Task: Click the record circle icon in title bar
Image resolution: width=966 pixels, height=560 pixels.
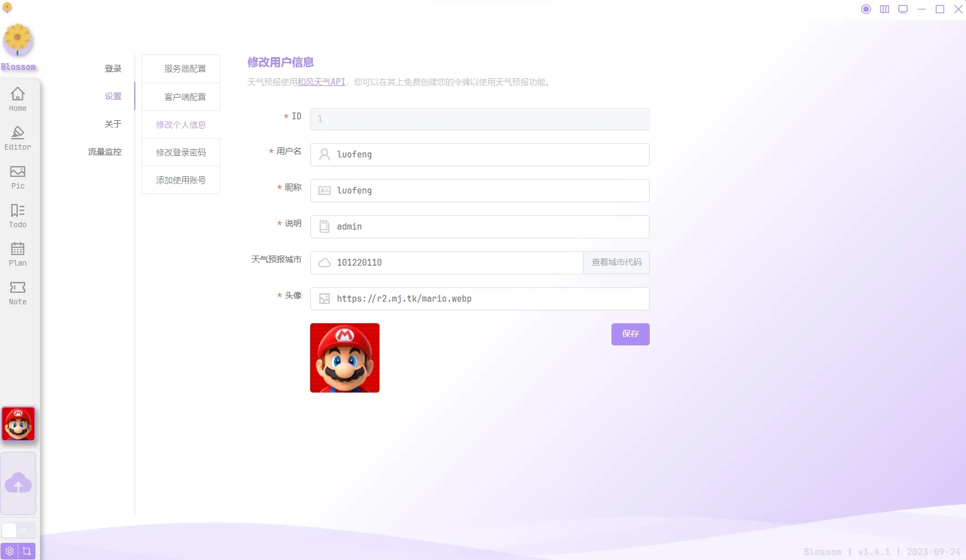Action: (866, 9)
